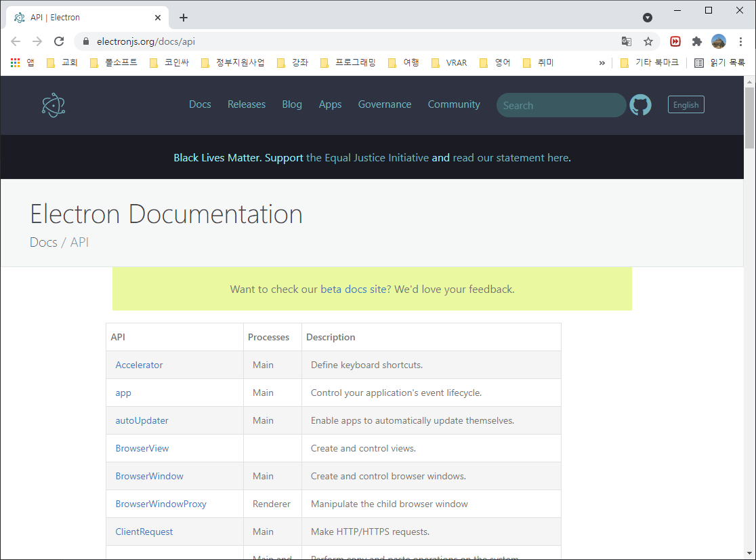Viewport: 756px width, 560px height.
Task: Open the GitHub octocat icon link
Action: [640, 104]
